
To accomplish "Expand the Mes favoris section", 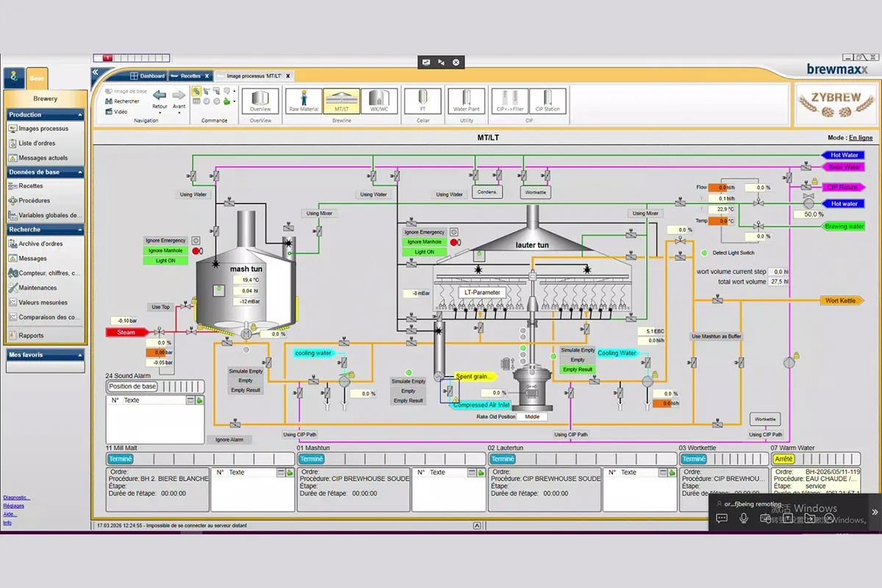I will pos(80,354).
